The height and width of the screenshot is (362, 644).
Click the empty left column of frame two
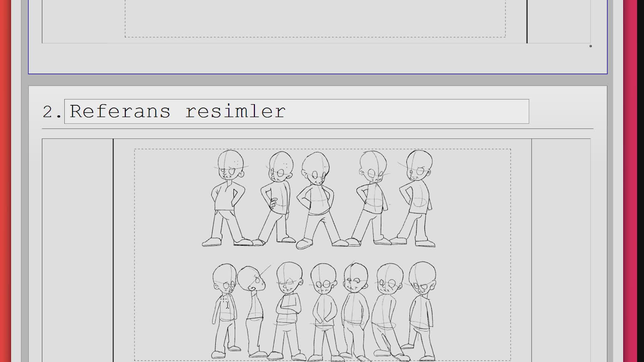click(77, 250)
